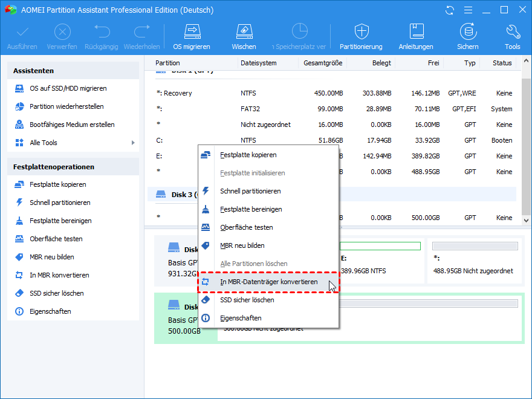
Task: Click the E: partition usage bar
Action: pyautogui.click(x=380, y=246)
